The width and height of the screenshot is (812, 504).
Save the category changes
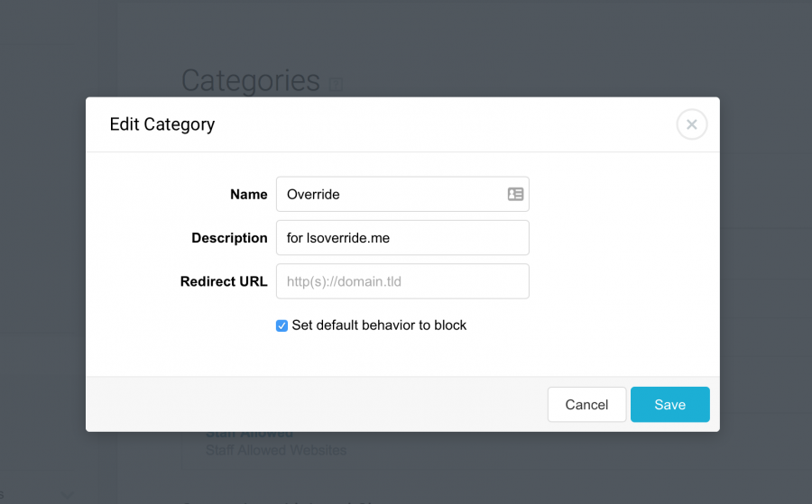tap(669, 404)
